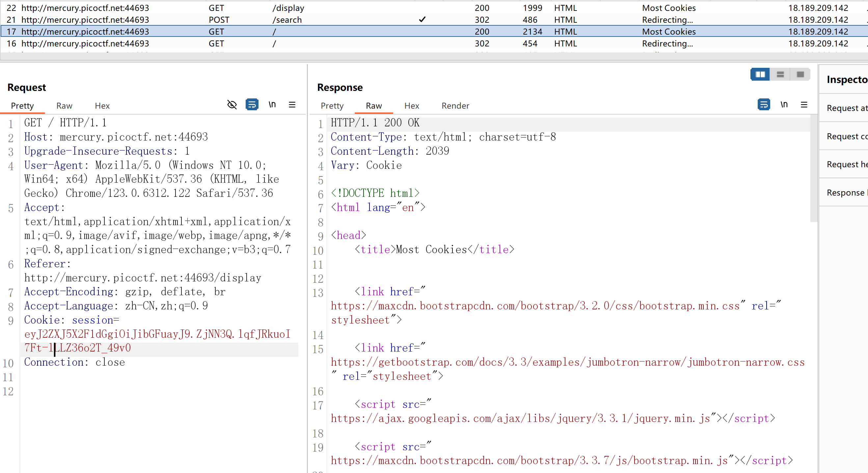868x473 pixels.
Task: Click Content-Length header in response
Action: click(390, 151)
